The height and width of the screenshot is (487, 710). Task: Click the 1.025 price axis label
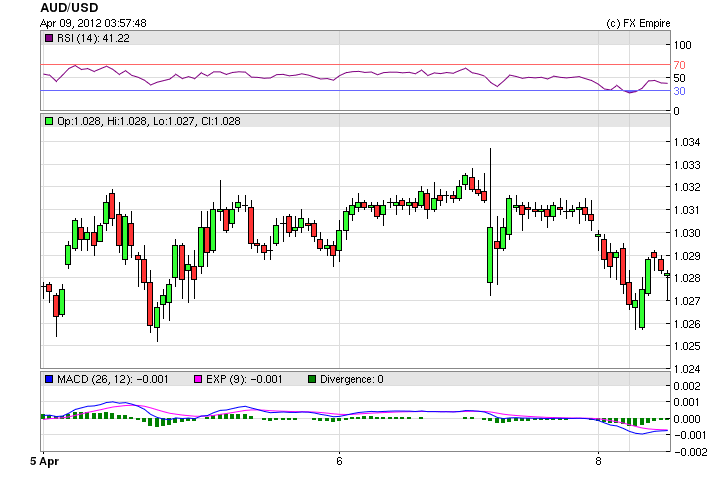tap(687, 346)
